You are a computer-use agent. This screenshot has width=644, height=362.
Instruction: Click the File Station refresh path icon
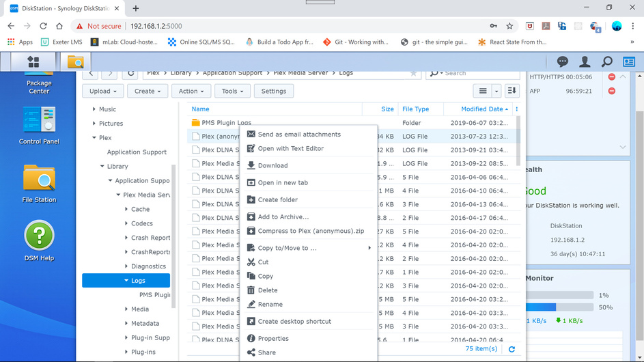coord(130,73)
